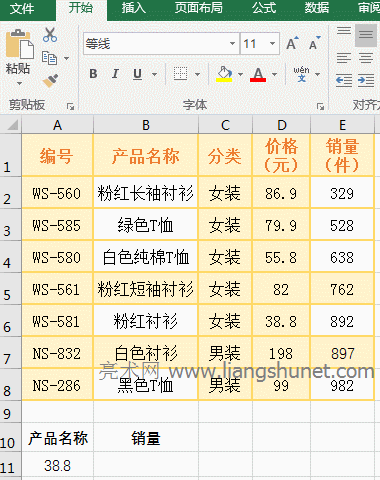Viewport: 380px width, 480px height.
Task: Select the 价格(元) header cell
Action: [281, 155]
